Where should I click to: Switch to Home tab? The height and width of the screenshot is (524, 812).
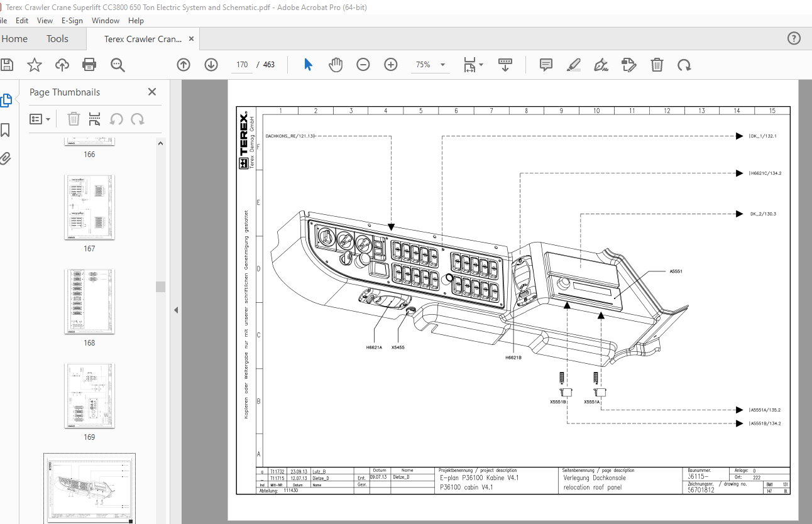[x=14, y=39]
